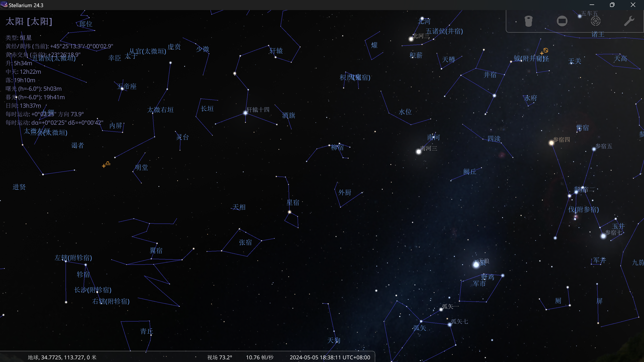Viewport: 644px width, 362px height.
Task: Open Oculars configuration wrench icon
Action: [629, 21]
